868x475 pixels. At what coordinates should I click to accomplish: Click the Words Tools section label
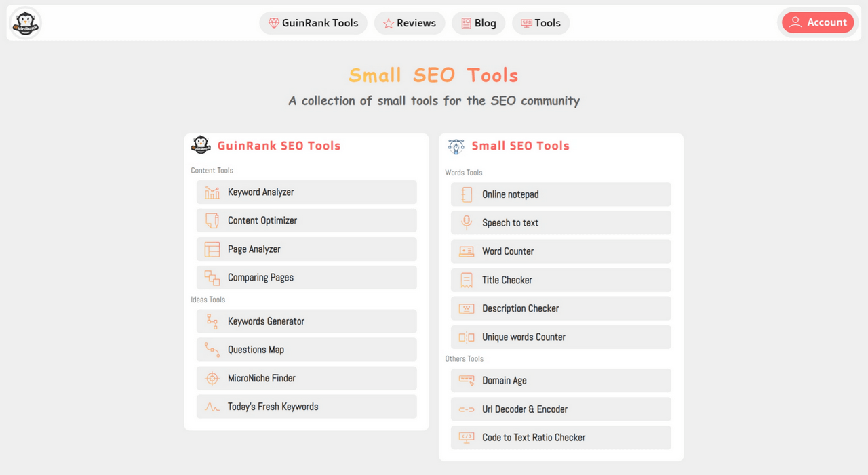(x=464, y=173)
